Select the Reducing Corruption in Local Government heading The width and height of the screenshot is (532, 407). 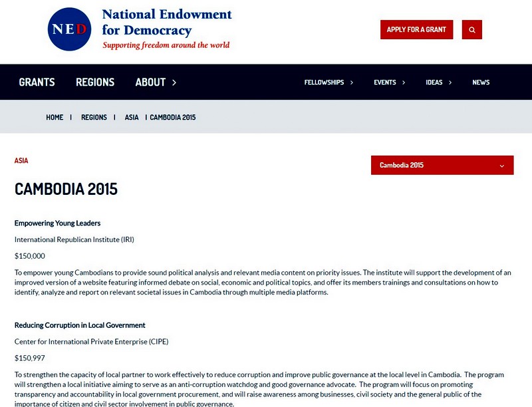80,325
